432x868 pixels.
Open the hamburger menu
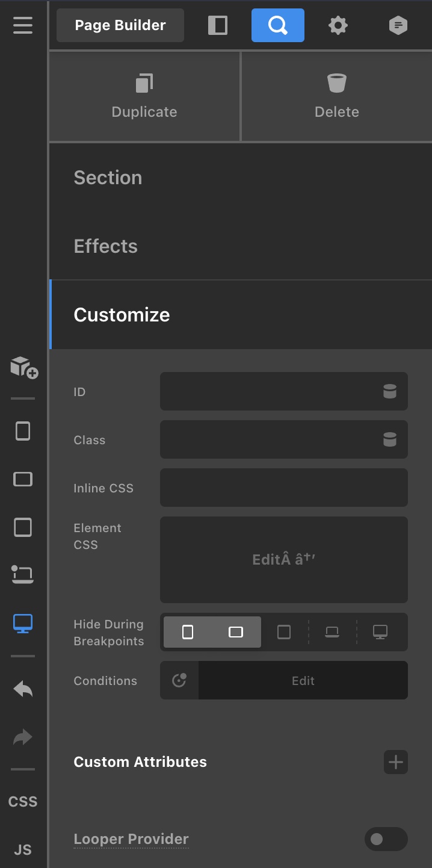pos(23,25)
